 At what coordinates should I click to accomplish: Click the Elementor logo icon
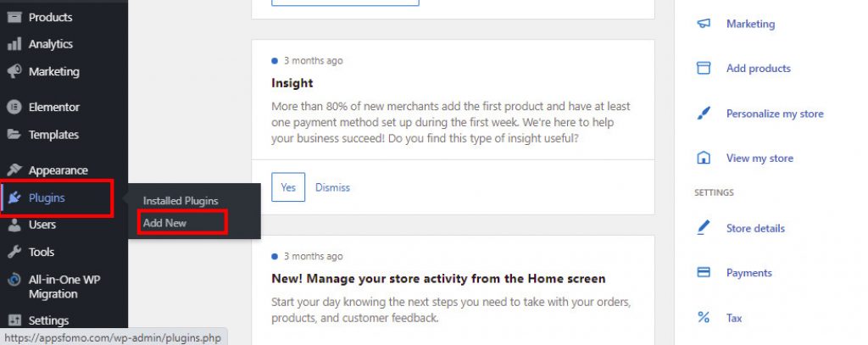coord(14,107)
